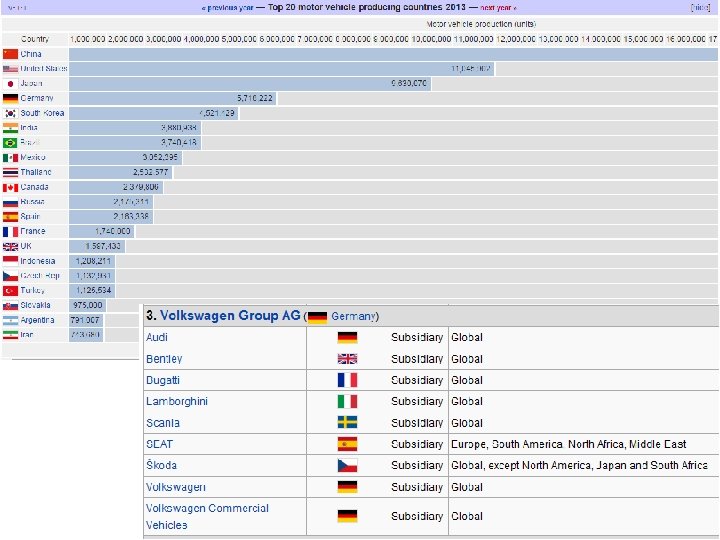Open the Germany link beside Volkswagen Group AG
Image resolution: width=720 pixels, height=540 pixels.
click(x=353, y=316)
